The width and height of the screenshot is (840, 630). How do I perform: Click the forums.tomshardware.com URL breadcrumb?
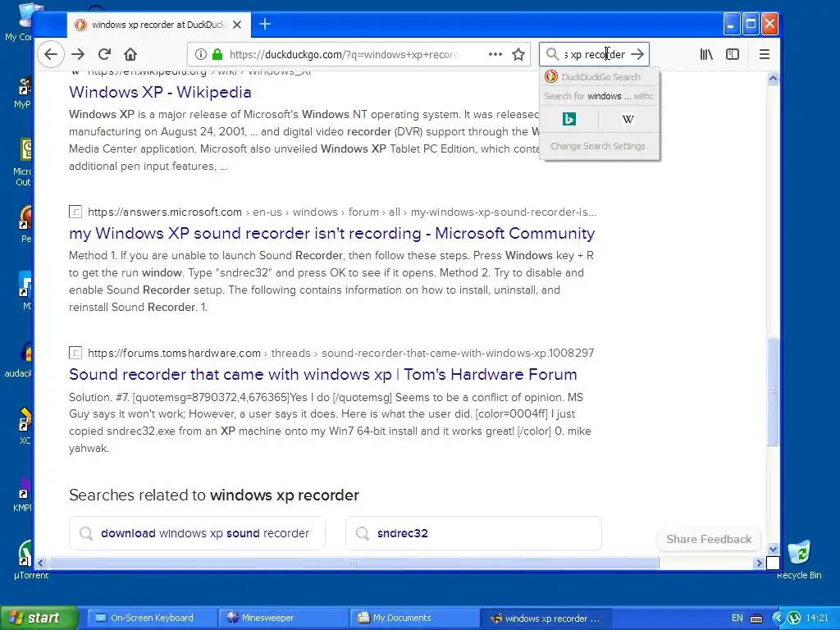click(340, 353)
